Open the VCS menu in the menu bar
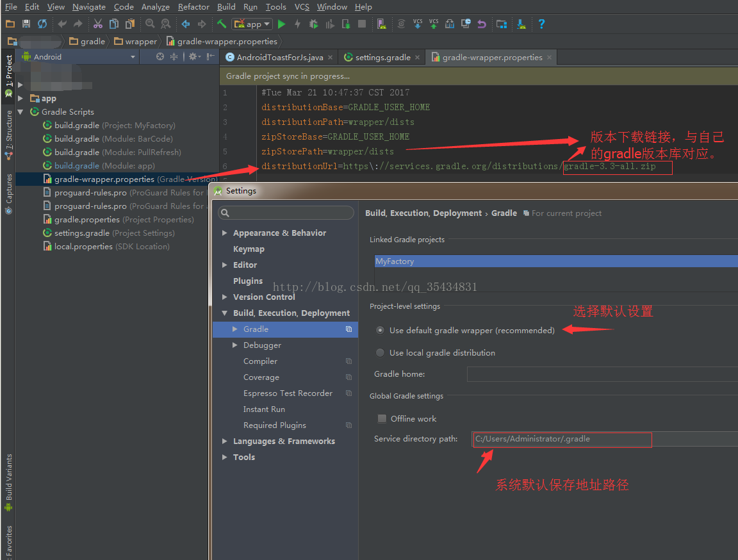Viewport: 738px width, 560px height. pos(301,7)
